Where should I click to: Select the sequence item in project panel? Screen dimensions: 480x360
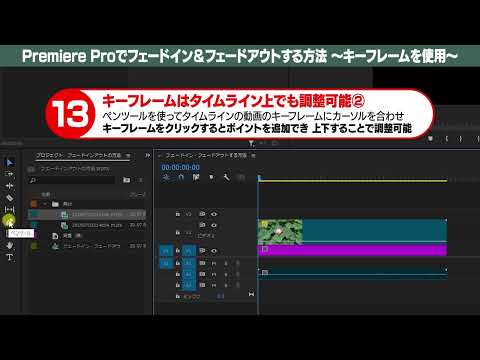click(87, 246)
